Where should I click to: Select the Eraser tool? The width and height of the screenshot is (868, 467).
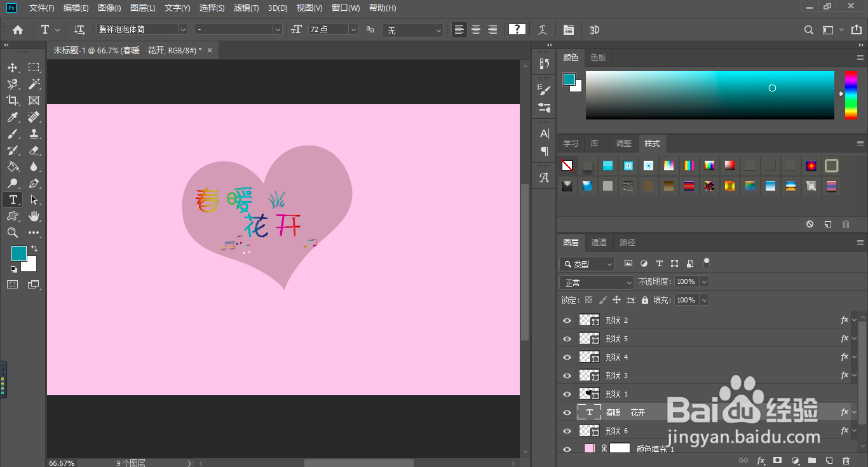coord(34,150)
